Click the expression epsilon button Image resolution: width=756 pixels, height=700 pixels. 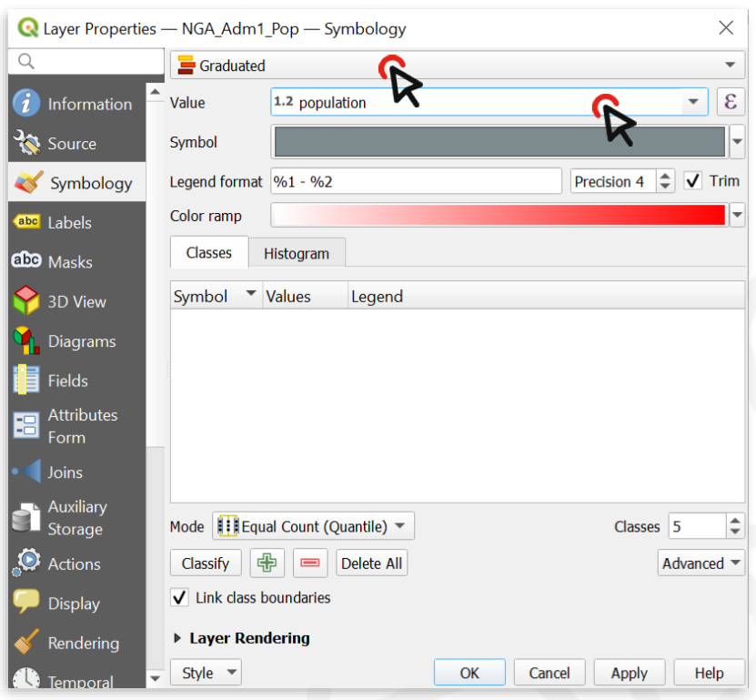point(730,102)
